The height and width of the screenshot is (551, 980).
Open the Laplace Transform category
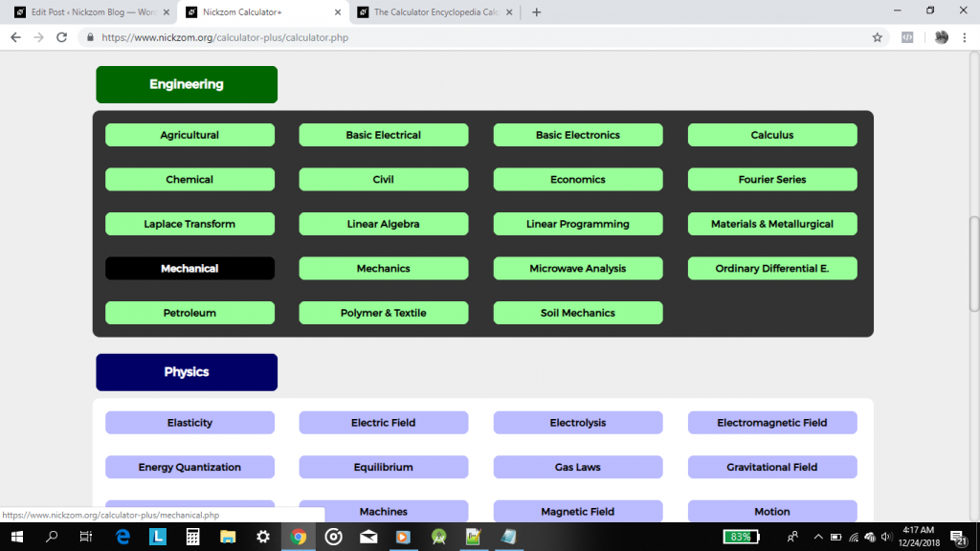(x=190, y=224)
